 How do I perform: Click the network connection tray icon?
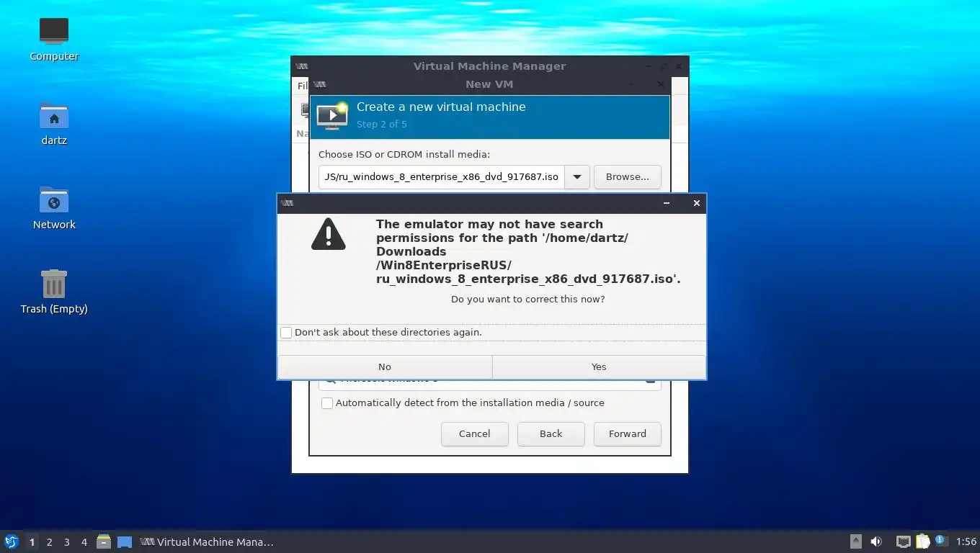[x=903, y=541]
